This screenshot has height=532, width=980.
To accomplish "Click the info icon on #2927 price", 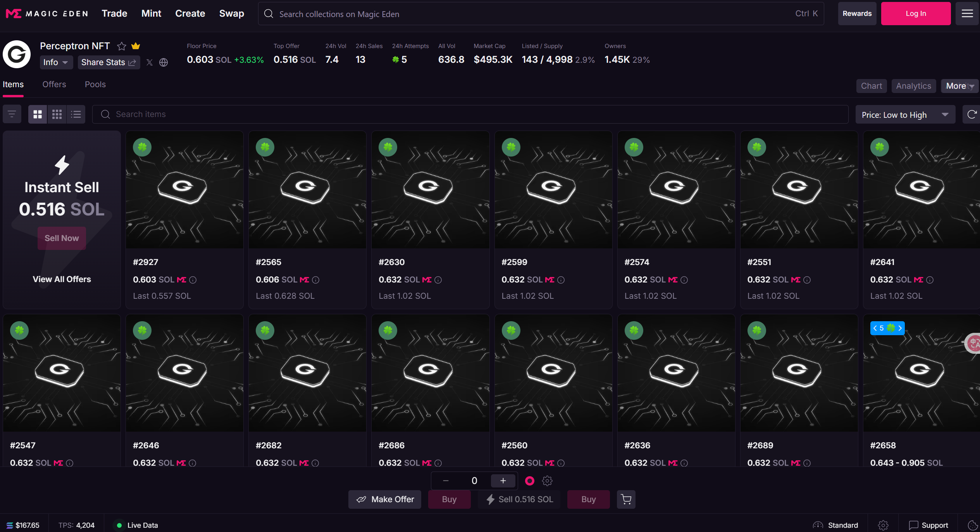I will click(193, 280).
